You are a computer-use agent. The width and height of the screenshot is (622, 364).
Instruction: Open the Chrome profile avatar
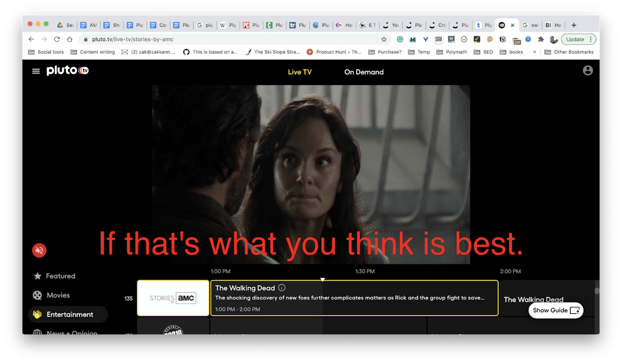click(554, 39)
